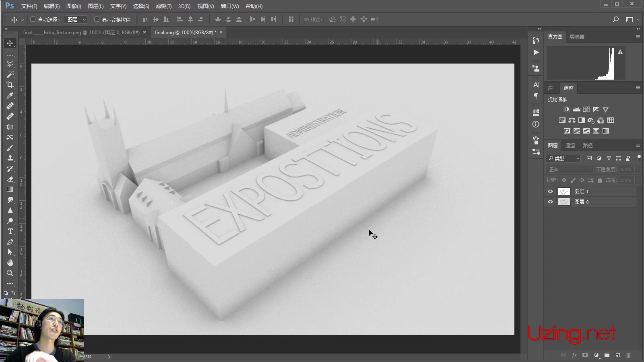Switch to the 通道 tab
Viewport: 644px width, 362px height.
click(570, 145)
